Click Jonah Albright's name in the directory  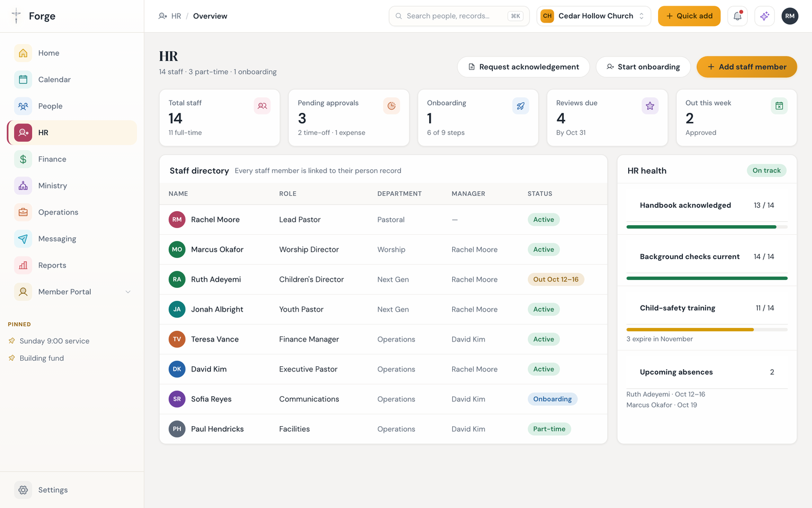click(217, 309)
